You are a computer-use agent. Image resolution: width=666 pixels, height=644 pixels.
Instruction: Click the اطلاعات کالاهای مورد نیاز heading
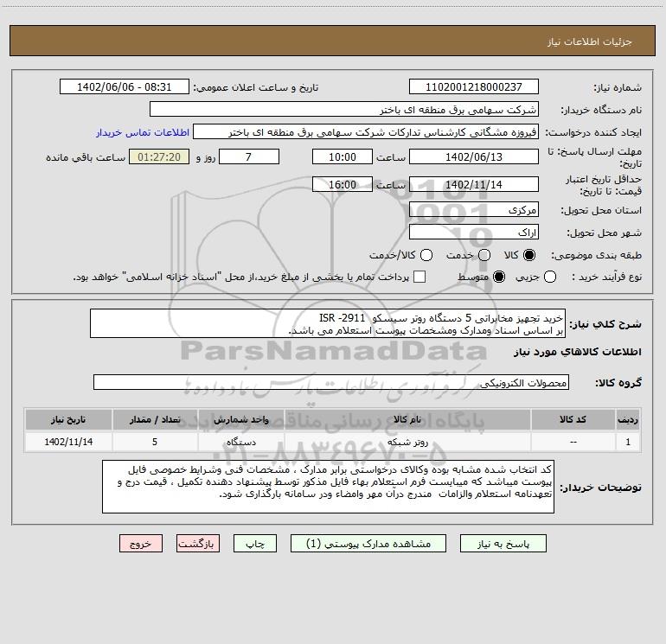point(578,352)
